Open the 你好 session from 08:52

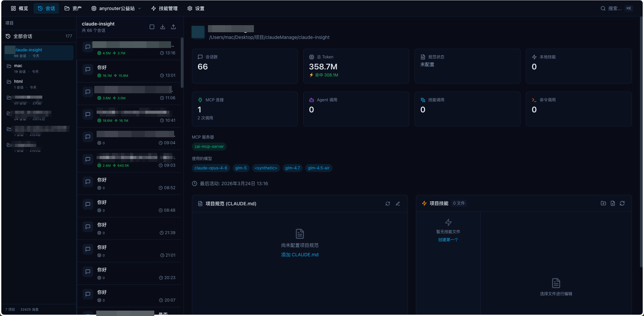pos(129,183)
